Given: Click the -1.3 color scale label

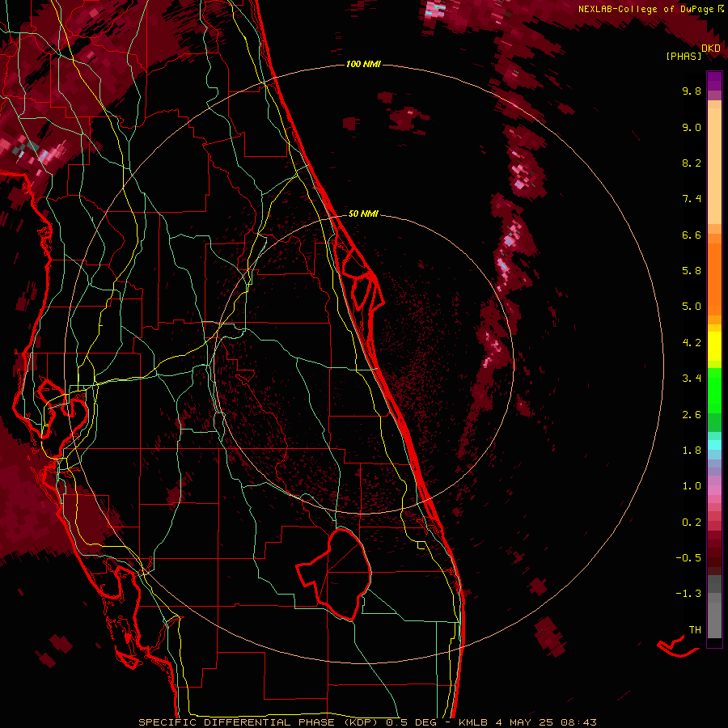Looking at the screenshot, I should coord(688,594).
